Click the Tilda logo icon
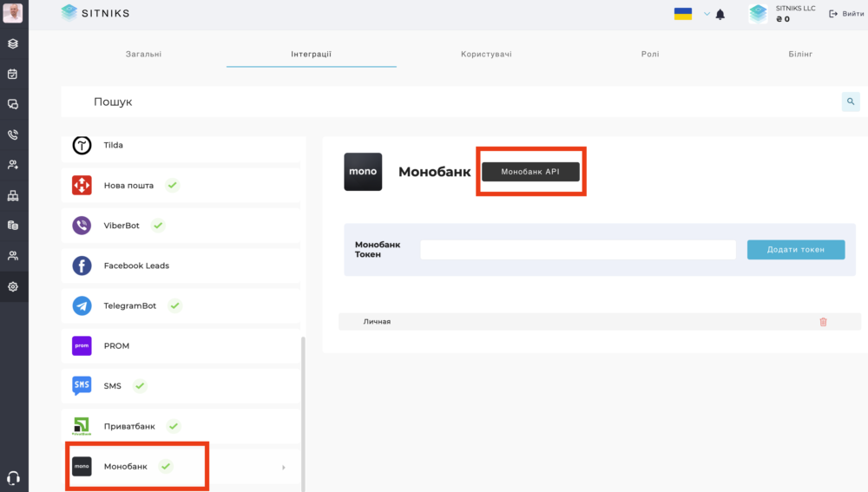This screenshot has width=868, height=492. (82, 146)
